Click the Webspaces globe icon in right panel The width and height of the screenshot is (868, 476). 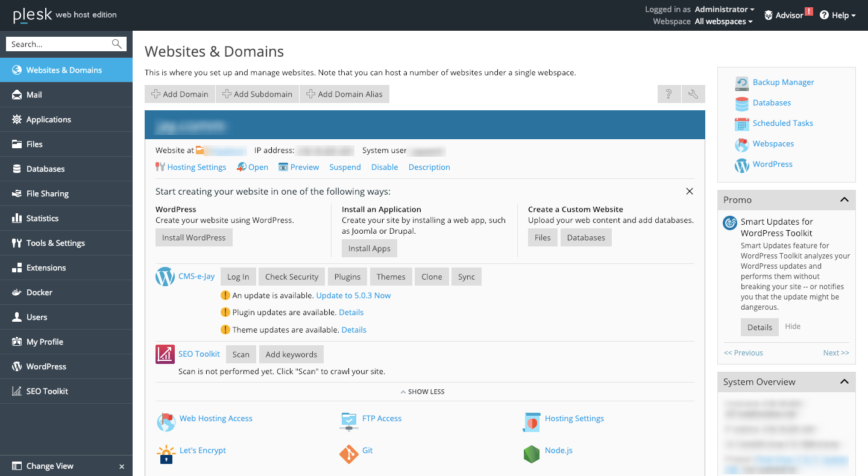pos(742,144)
